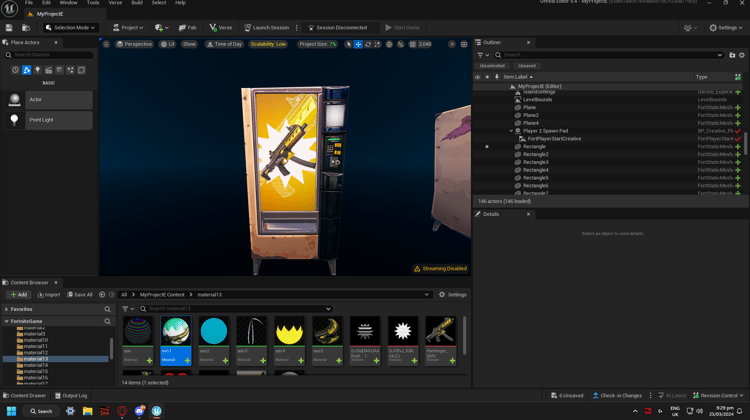
Task: Click the viewport layout grid icon
Action: click(464, 44)
